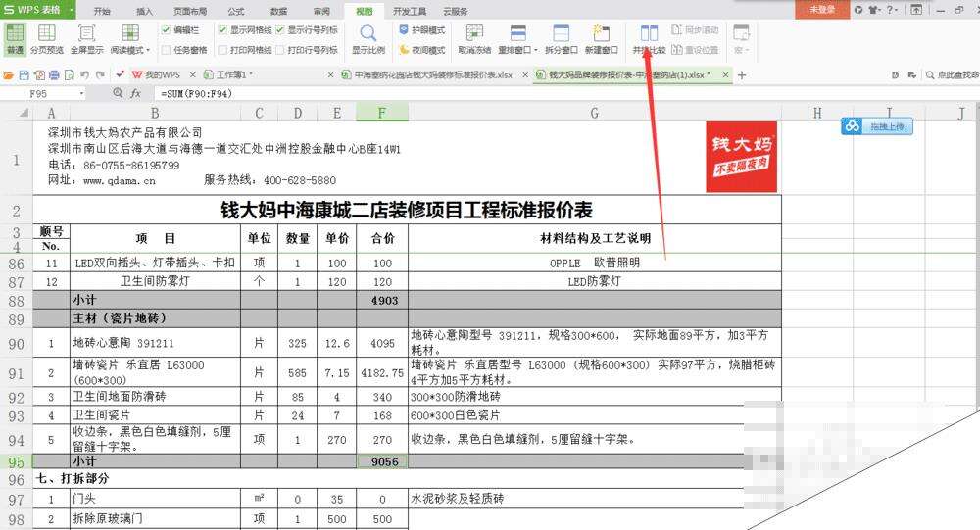Open the 开始 ribbon tab
The image size is (980, 530).
[x=102, y=11]
